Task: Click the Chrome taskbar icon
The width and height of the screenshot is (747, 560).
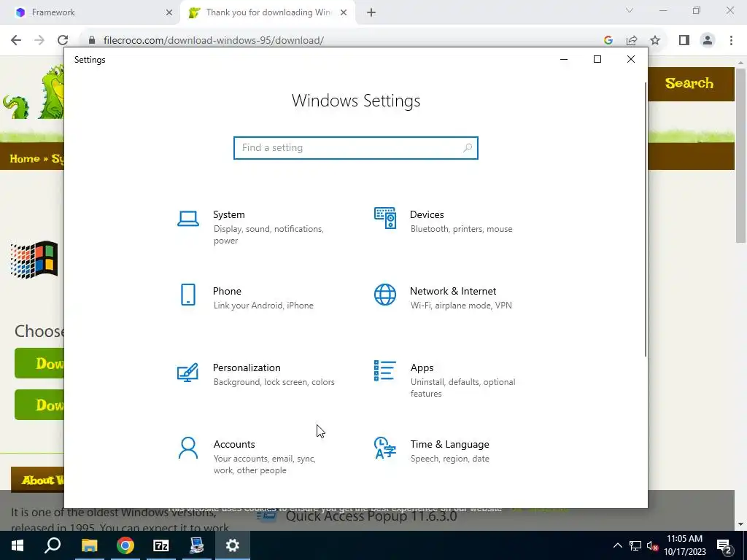Action: (x=125, y=545)
